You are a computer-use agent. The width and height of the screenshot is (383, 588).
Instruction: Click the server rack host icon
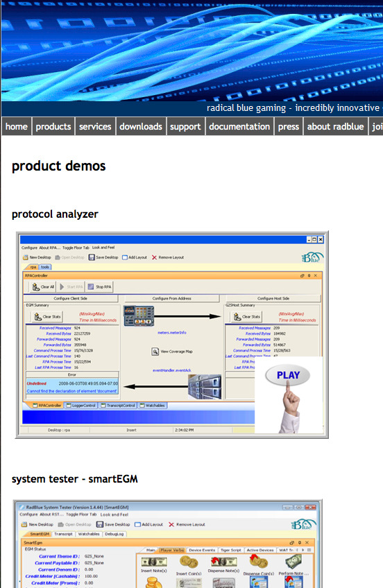(205, 386)
